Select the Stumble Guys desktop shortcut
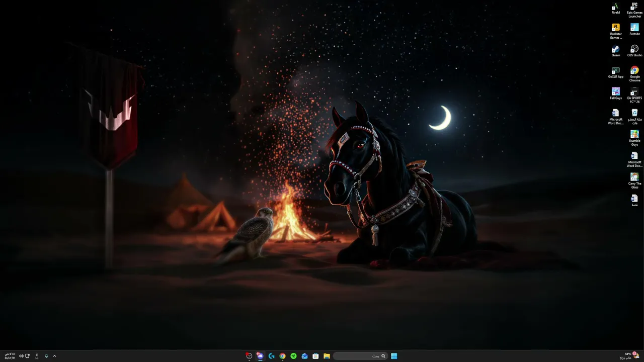 [634, 138]
